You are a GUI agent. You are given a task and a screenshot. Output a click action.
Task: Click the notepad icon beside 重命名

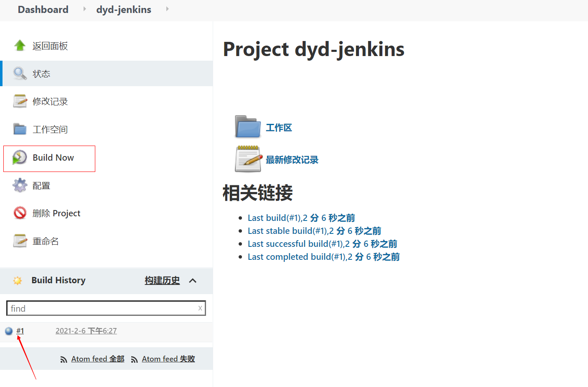click(20, 241)
